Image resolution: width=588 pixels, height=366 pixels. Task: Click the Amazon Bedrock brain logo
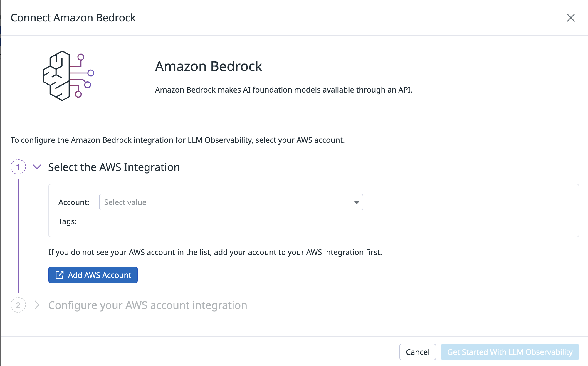(68, 76)
